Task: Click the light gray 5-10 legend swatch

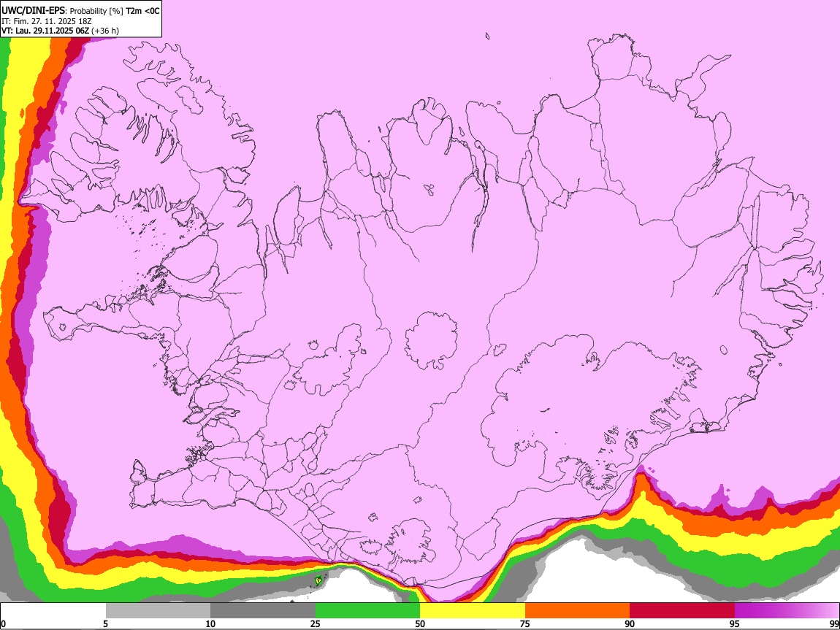Action: click(x=158, y=610)
